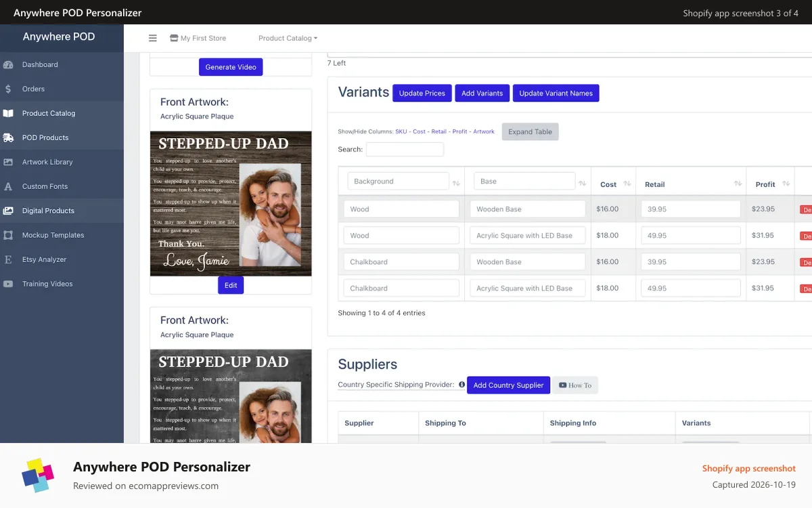Open the How To video button
The height and width of the screenshot is (508, 812).
click(x=574, y=385)
